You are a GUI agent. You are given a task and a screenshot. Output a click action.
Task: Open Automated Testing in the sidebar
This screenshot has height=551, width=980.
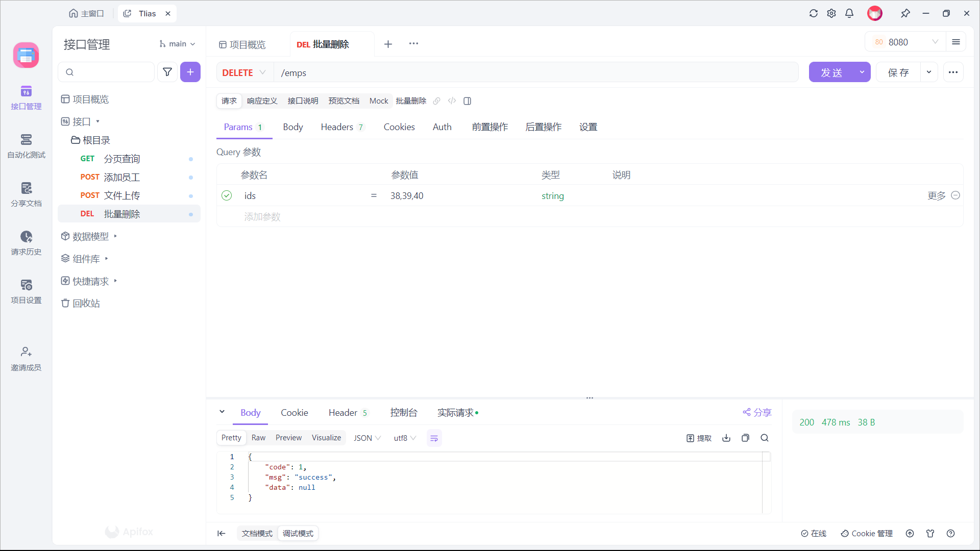coord(26,146)
